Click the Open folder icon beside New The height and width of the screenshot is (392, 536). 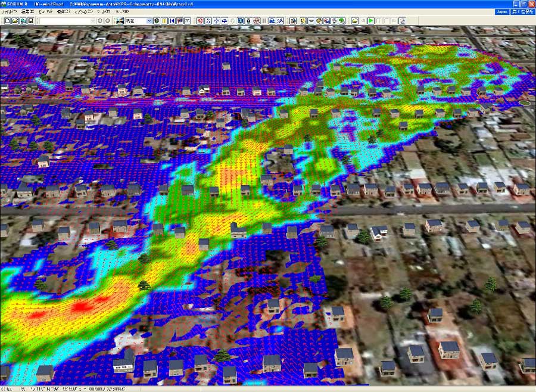click(15, 21)
